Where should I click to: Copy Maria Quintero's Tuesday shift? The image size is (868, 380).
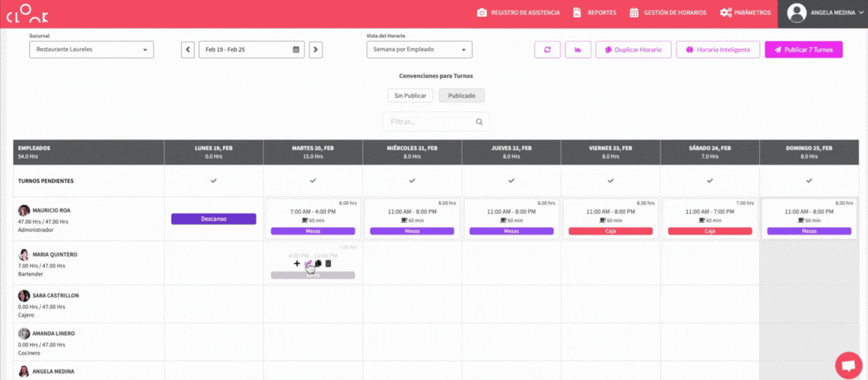pos(318,263)
